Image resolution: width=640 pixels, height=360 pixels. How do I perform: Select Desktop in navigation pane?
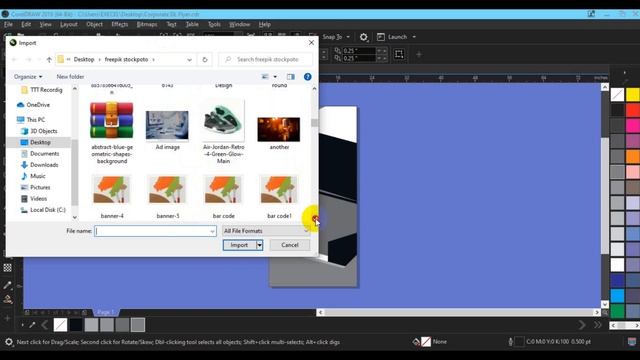tap(36, 142)
